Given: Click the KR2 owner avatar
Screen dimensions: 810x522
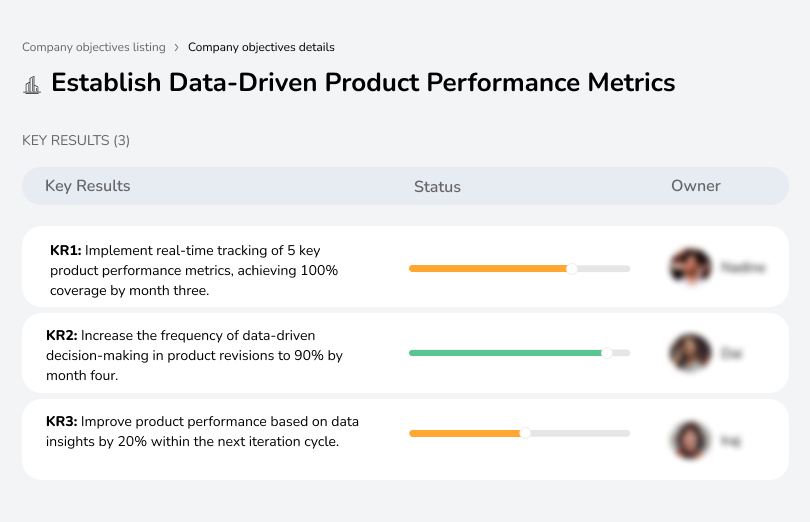Looking at the screenshot, I should pos(690,352).
